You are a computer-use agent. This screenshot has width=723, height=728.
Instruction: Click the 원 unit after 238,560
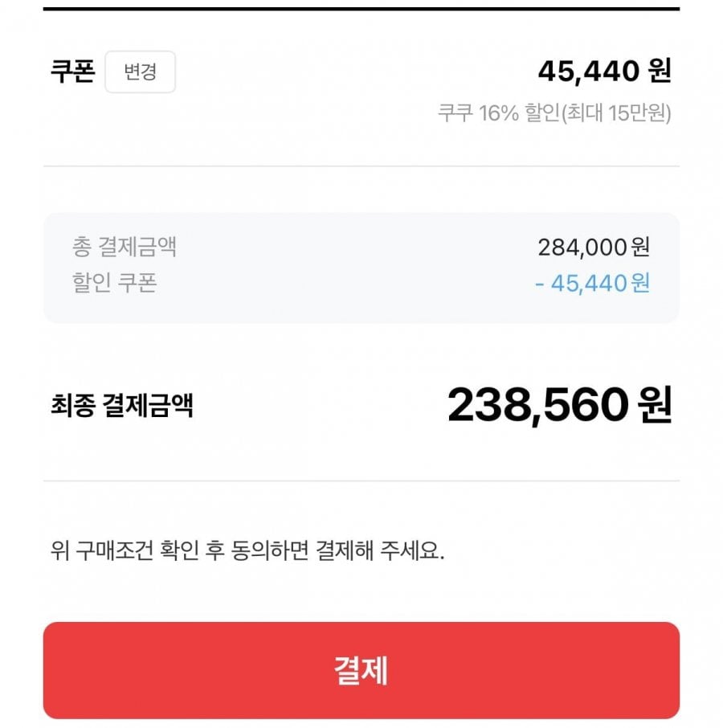click(652, 406)
